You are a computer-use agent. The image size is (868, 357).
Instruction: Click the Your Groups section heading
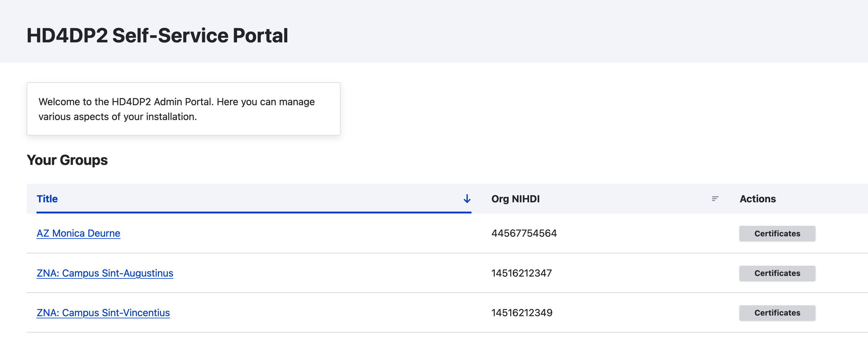[x=67, y=160]
